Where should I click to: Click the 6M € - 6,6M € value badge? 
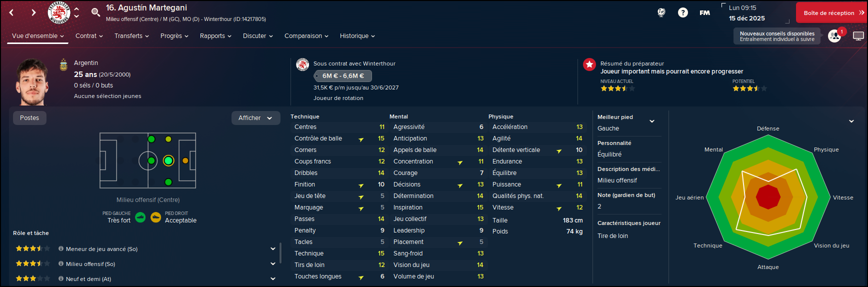(x=343, y=76)
